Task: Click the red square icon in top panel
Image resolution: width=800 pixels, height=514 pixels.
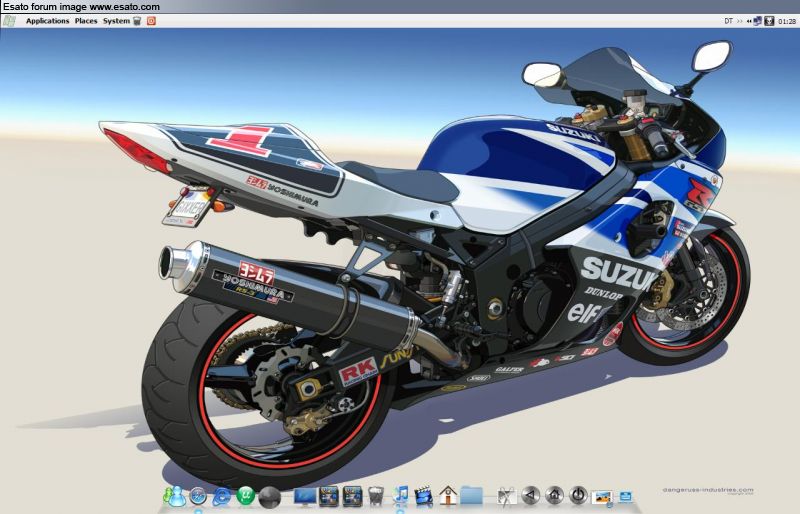Action: (151, 21)
